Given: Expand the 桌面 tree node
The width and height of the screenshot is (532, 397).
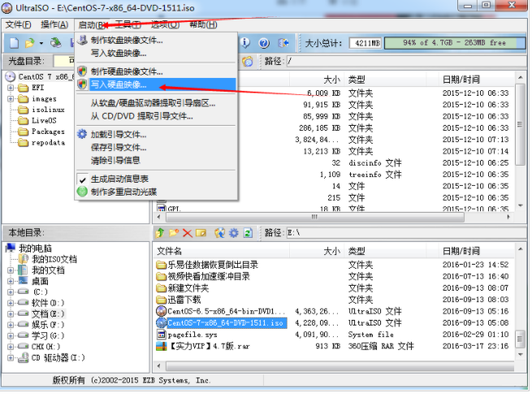Looking at the screenshot, I should (x=11, y=282).
